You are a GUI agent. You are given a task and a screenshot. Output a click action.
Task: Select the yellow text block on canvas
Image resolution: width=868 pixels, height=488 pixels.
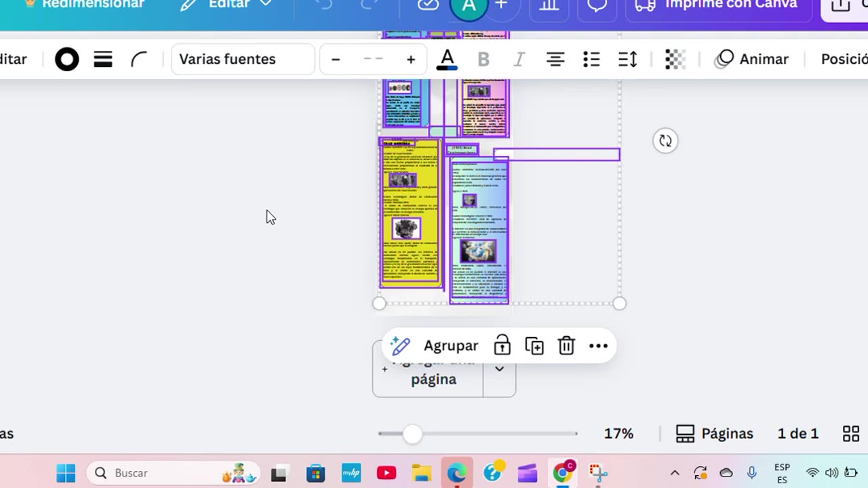[410, 213]
